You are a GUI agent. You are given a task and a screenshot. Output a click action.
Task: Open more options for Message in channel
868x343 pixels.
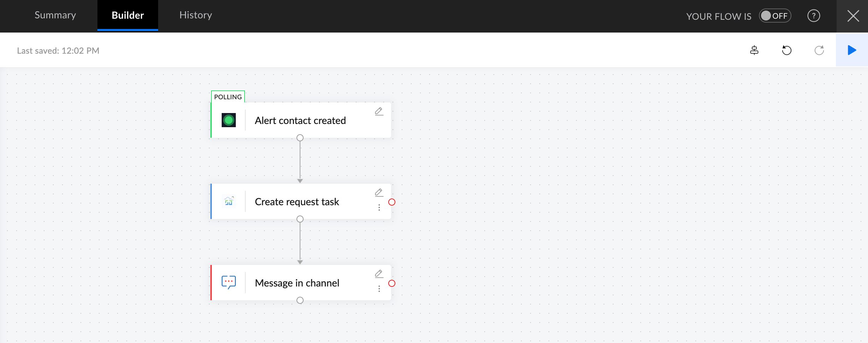tap(379, 289)
